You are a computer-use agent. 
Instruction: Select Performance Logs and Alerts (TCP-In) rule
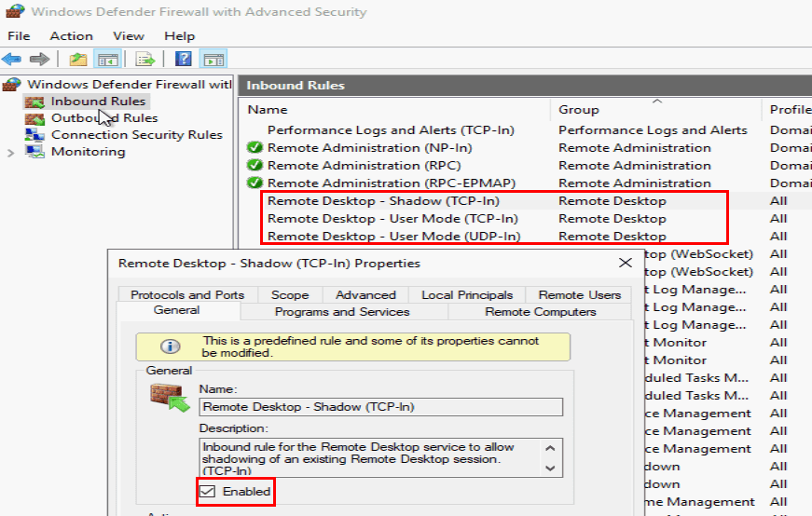point(391,129)
